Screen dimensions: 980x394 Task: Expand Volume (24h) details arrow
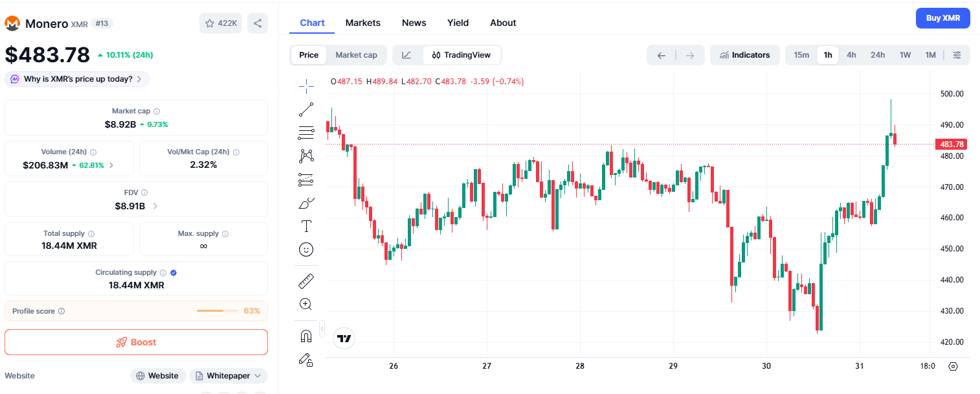pyautogui.click(x=111, y=165)
